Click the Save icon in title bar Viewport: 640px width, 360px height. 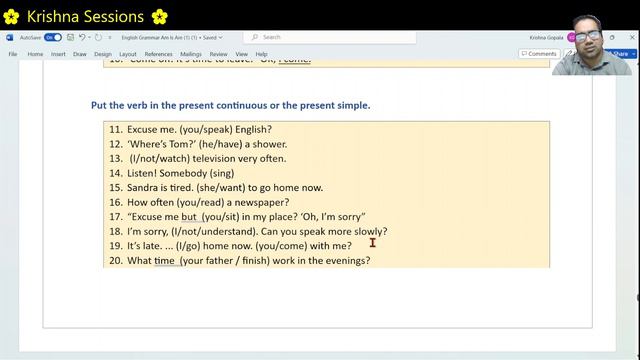[71, 38]
